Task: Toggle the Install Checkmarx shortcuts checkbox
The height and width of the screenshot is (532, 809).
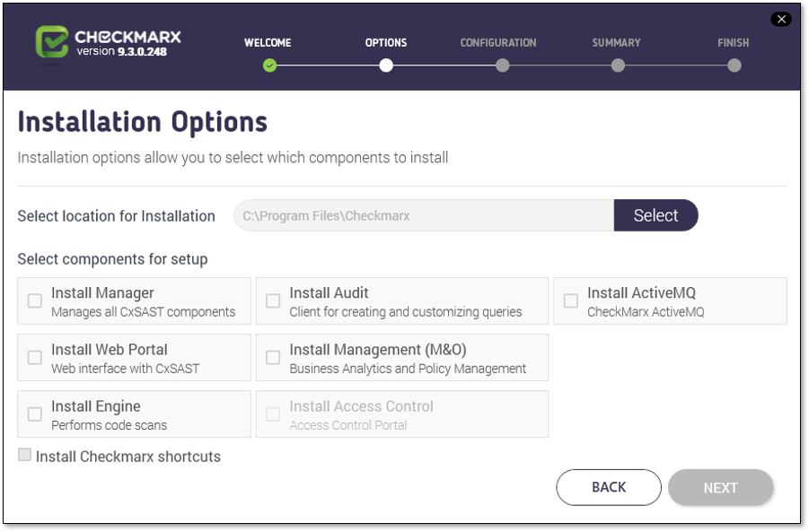Action: (x=24, y=455)
